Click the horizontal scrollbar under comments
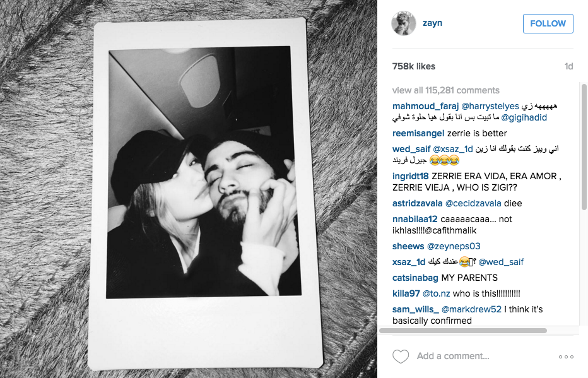Viewport: 588px width, 378px height. (462, 331)
